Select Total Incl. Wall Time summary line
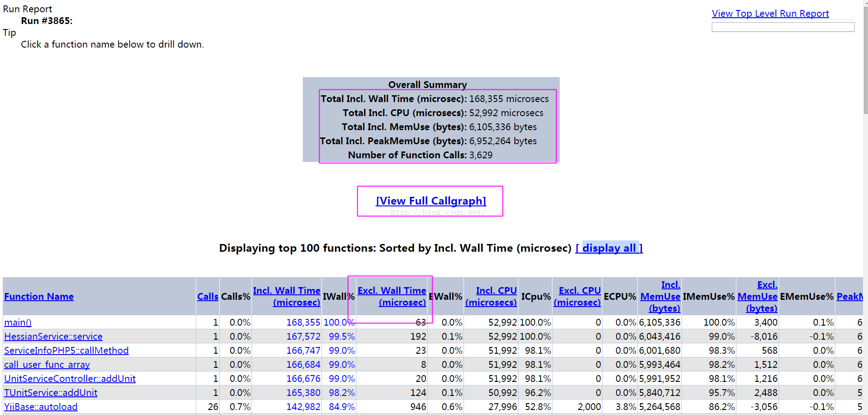This screenshot has height=415, width=868. [x=434, y=99]
